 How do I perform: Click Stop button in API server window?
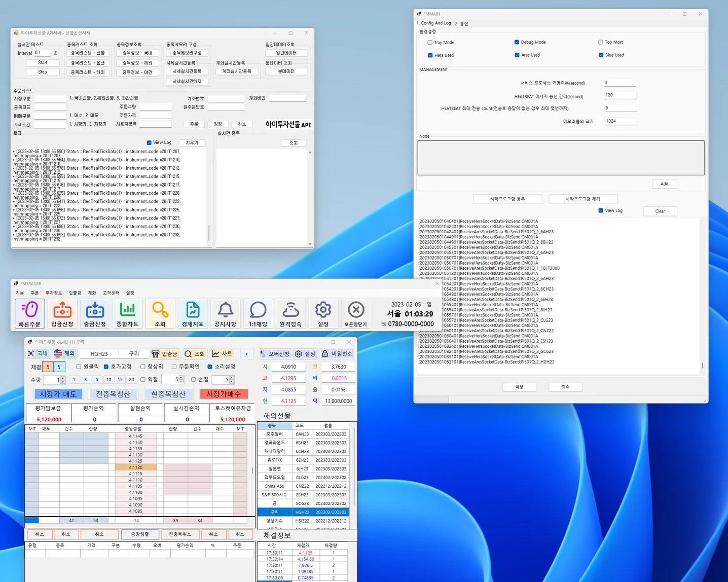[43, 72]
